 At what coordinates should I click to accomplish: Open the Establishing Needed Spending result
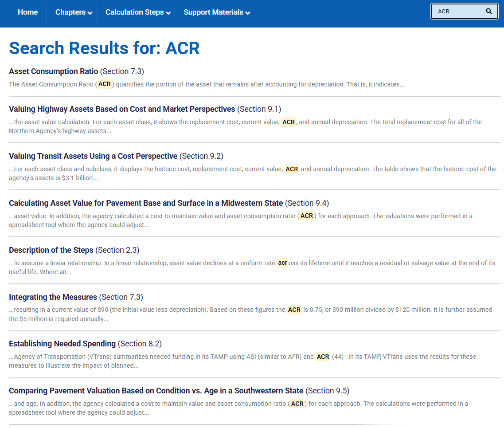tap(62, 344)
